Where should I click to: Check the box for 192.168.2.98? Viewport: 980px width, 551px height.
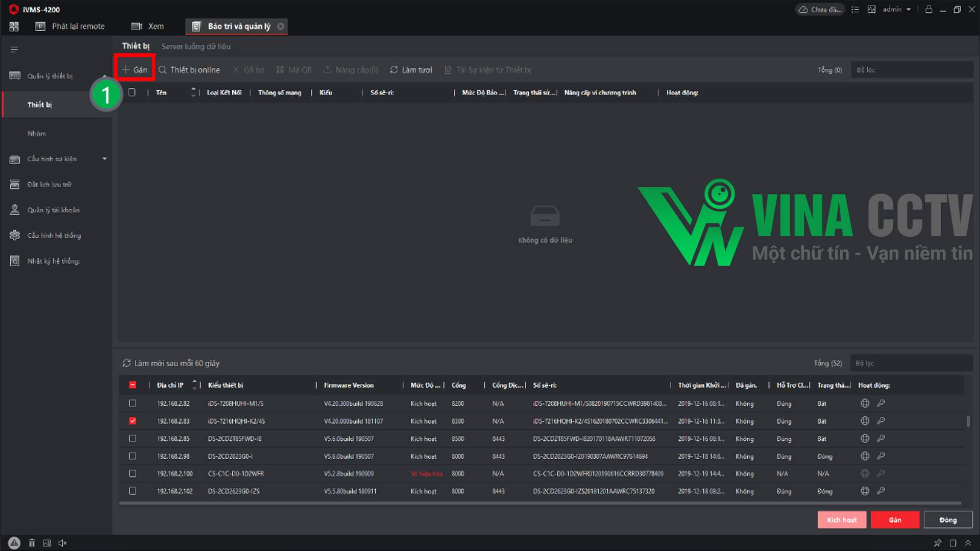click(x=132, y=456)
